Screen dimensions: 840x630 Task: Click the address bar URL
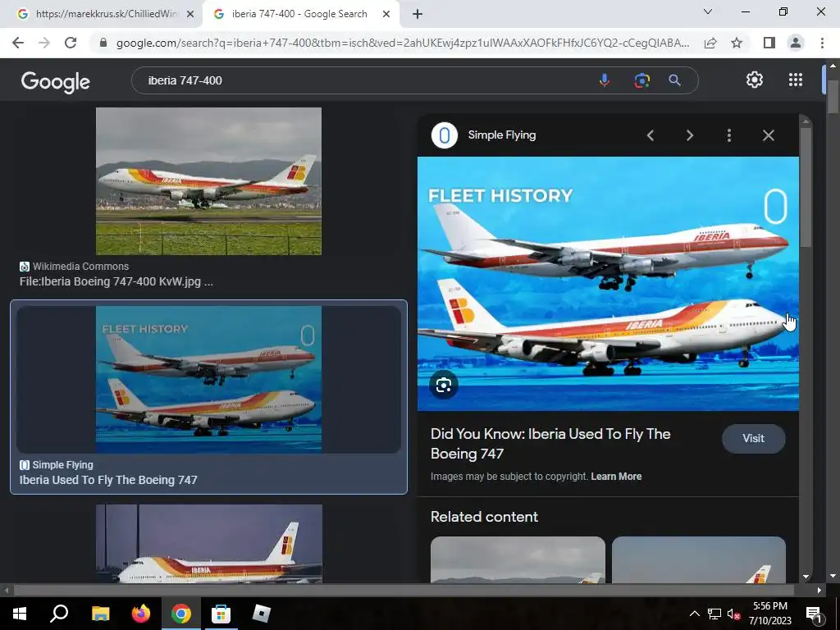click(402, 43)
